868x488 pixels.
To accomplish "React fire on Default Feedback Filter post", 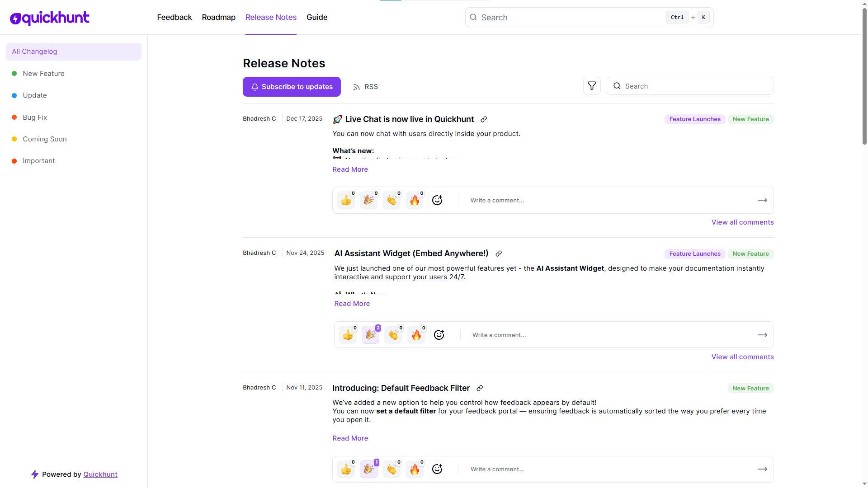I will click(x=415, y=469).
